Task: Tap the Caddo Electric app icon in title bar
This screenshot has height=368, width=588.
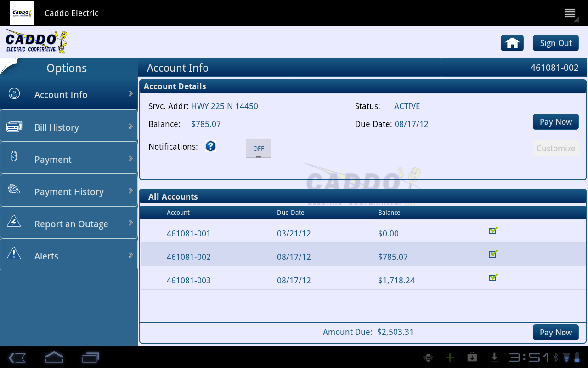Action: pos(22,13)
